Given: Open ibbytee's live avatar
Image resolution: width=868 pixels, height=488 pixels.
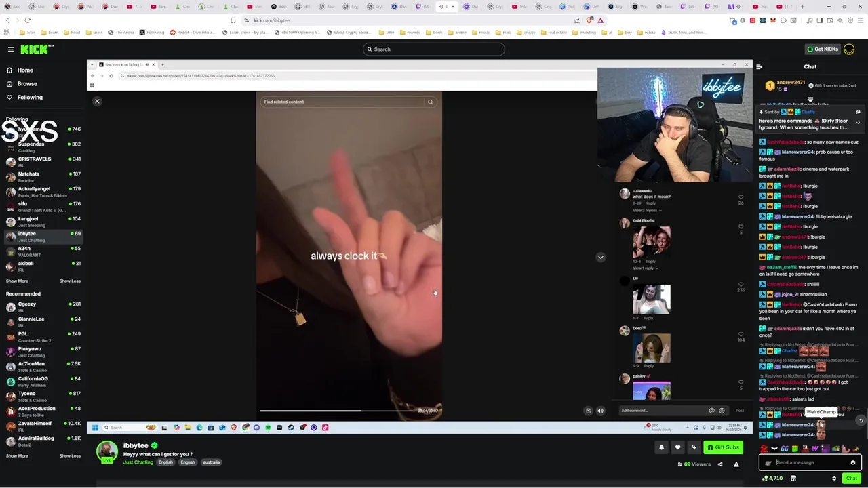Looking at the screenshot, I should tap(106, 452).
